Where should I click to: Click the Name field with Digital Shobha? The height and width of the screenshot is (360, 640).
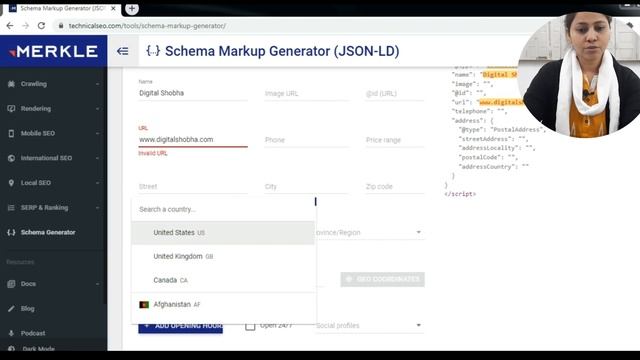click(193, 93)
